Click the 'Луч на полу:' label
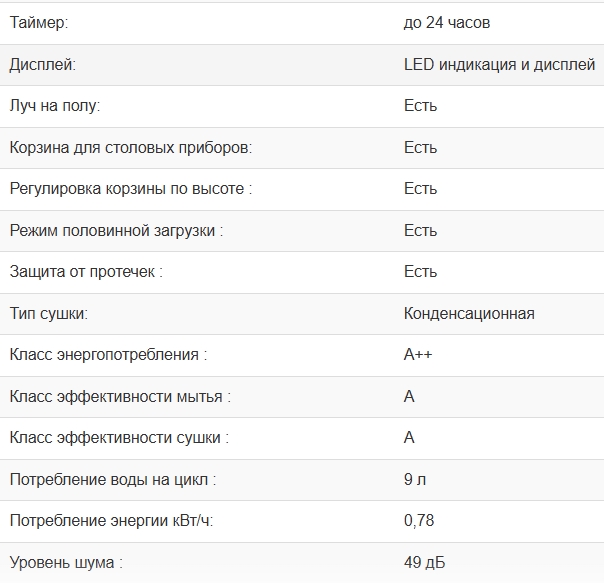The height and width of the screenshot is (584, 604). point(55,105)
